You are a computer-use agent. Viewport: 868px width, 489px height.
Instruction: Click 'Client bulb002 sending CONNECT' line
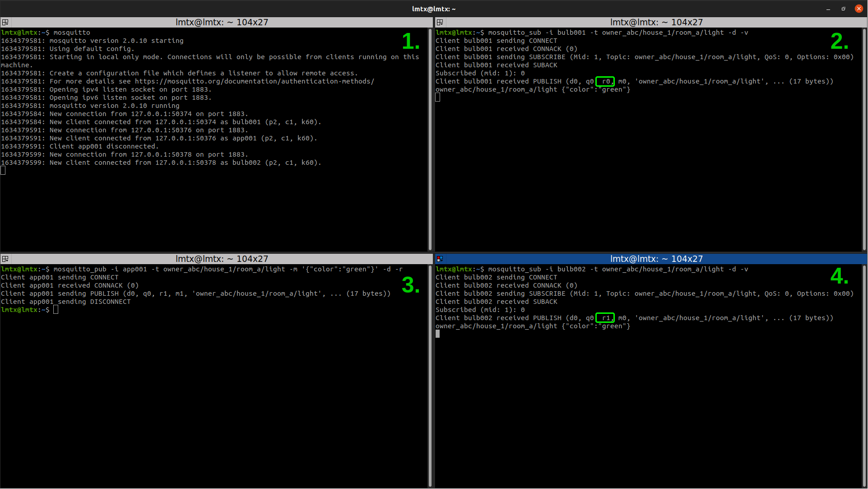pyautogui.click(x=497, y=277)
